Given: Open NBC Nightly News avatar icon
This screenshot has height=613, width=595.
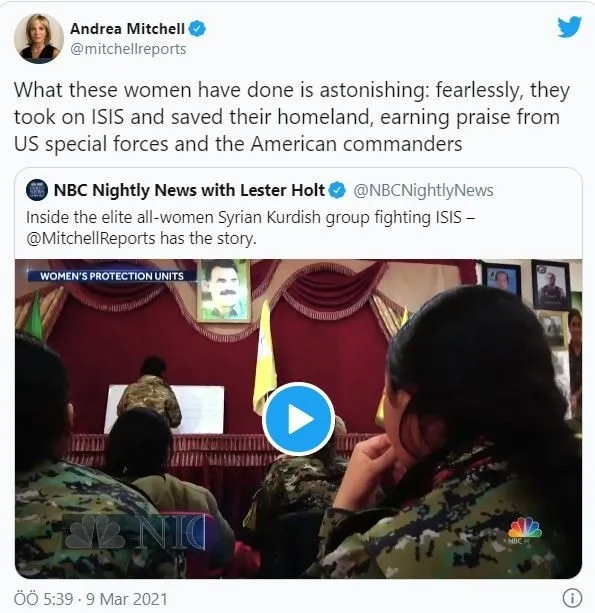Looking at the screenshot, I should pos(37,190).
